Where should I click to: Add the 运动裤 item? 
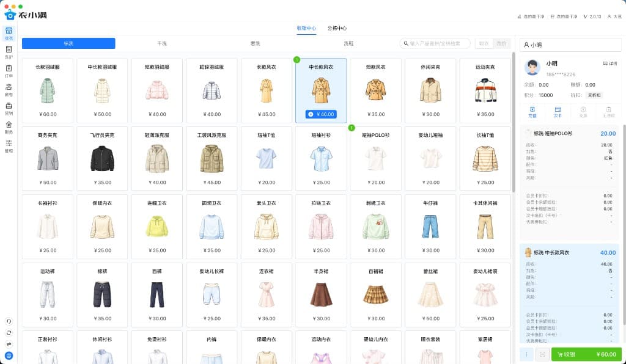point(48,295)
